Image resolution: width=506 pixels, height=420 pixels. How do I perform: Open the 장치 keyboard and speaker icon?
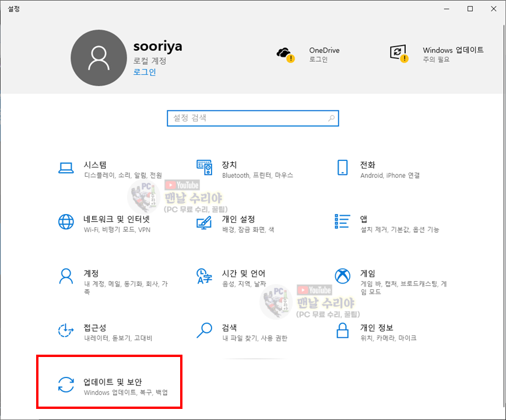[204, 167]
